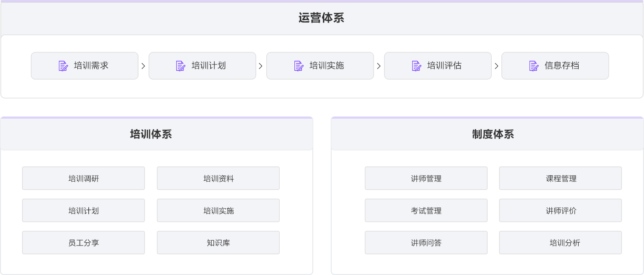Select 培训资料 under 培训体系
This screenshot has height=275, width=644.
218,178
